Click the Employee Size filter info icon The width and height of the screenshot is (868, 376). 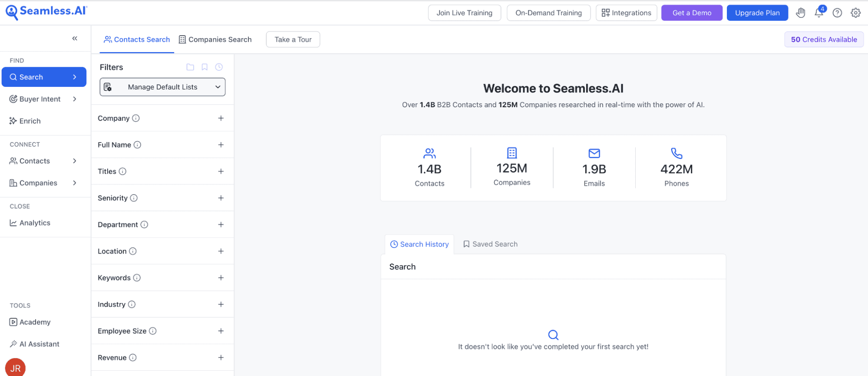[153, 331]
